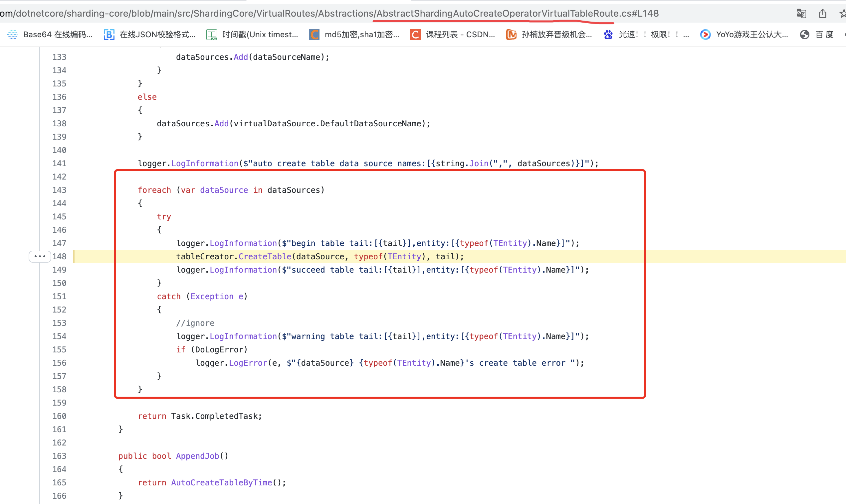Open the YoYo游戏王 bookmark icon
This screenshot has height=504, width=846.
(705, 34)
